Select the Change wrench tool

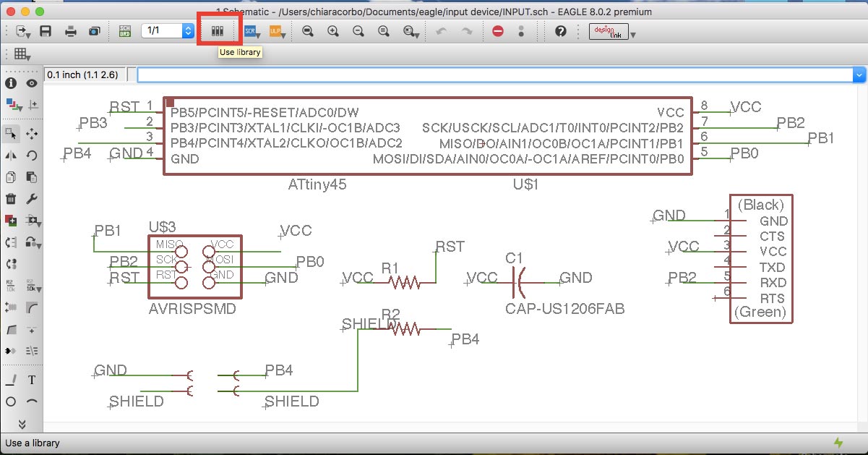coord(32,199)
